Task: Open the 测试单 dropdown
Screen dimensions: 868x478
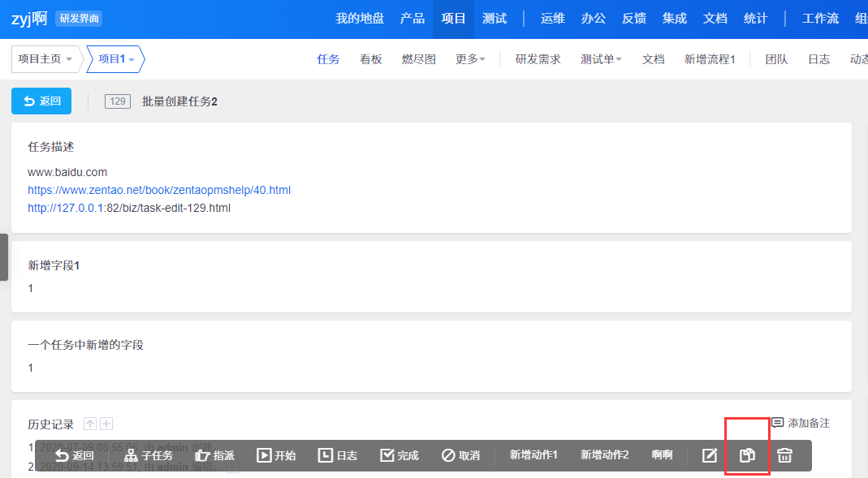Action: click(x=601, y=59)
